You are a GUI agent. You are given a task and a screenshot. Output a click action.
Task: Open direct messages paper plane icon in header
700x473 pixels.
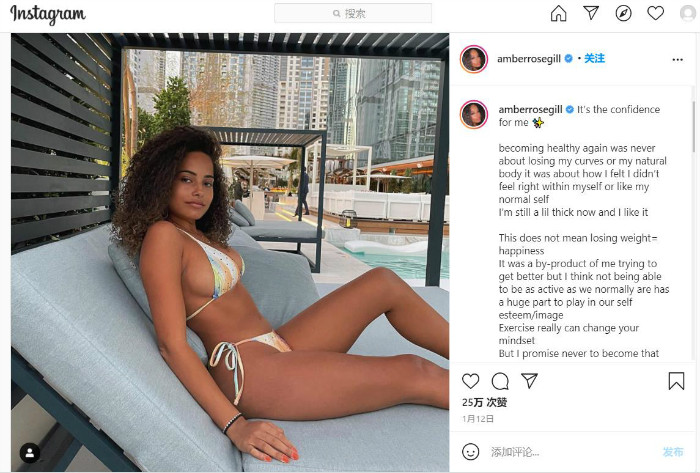(x=591, y=13)
